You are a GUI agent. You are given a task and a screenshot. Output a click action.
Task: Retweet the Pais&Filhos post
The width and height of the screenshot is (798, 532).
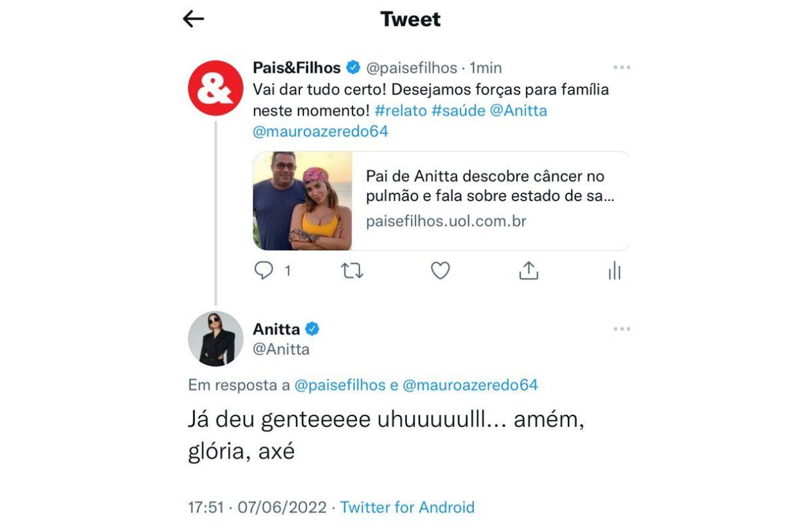(352, 271)
